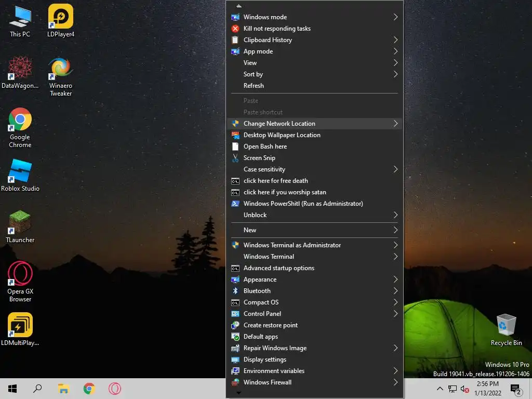The height and width of the screenshot is (399, 532).
Task: Select click here for free death
Action: click(x=314, y=181)
